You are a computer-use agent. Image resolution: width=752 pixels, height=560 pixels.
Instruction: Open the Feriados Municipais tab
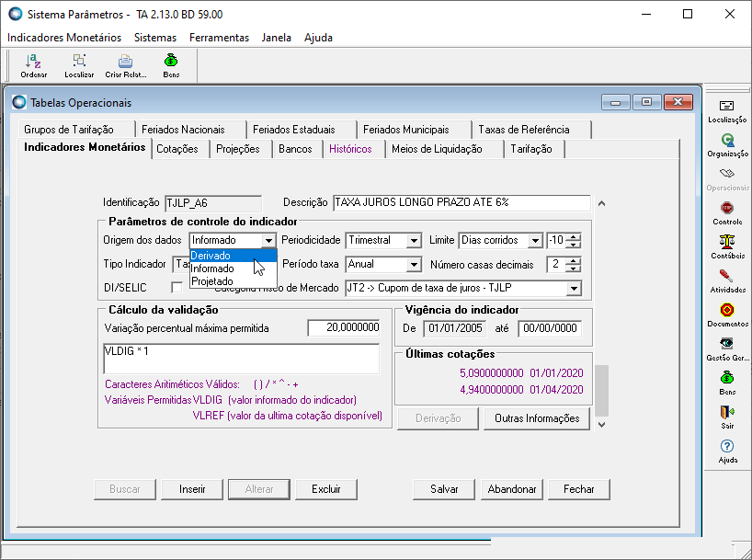coord(406,130)
